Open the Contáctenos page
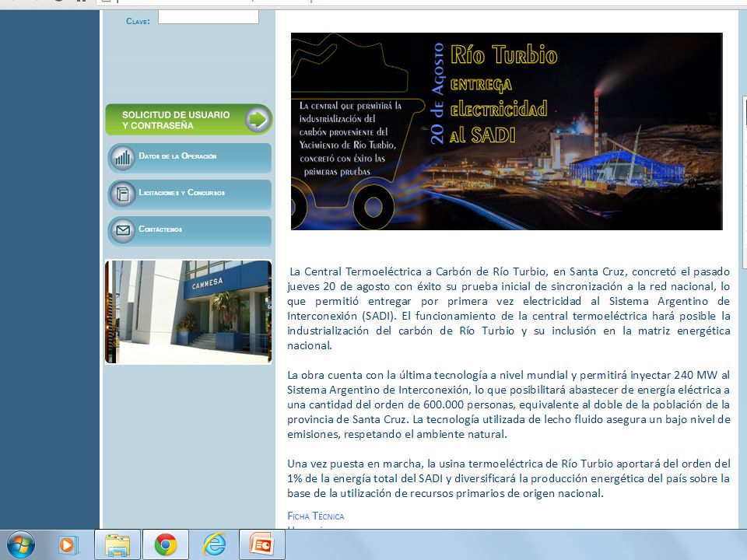 (190, 231)
